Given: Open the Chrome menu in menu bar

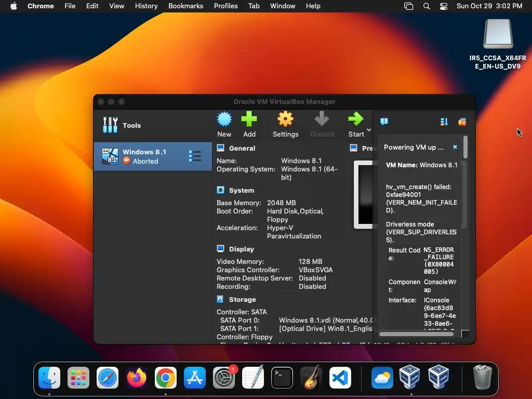Looking at the screenshot, I should click(x=41, y=6).
